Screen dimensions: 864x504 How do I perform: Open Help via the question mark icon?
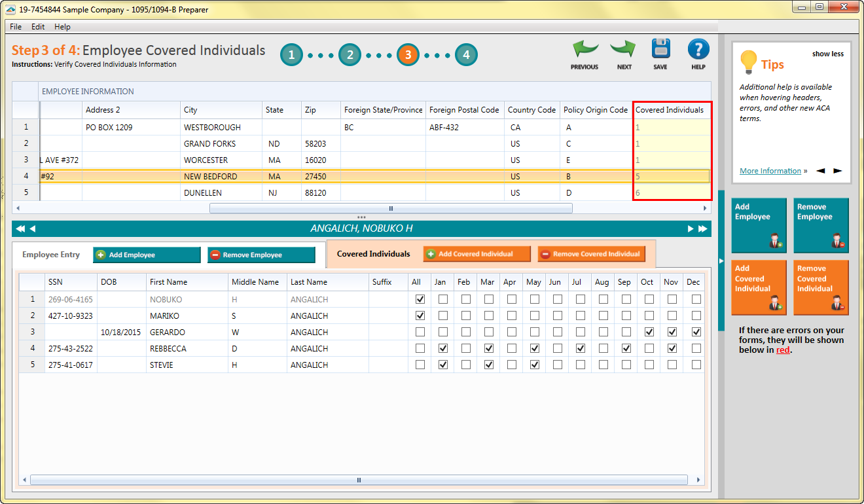(x=698, y=50)
